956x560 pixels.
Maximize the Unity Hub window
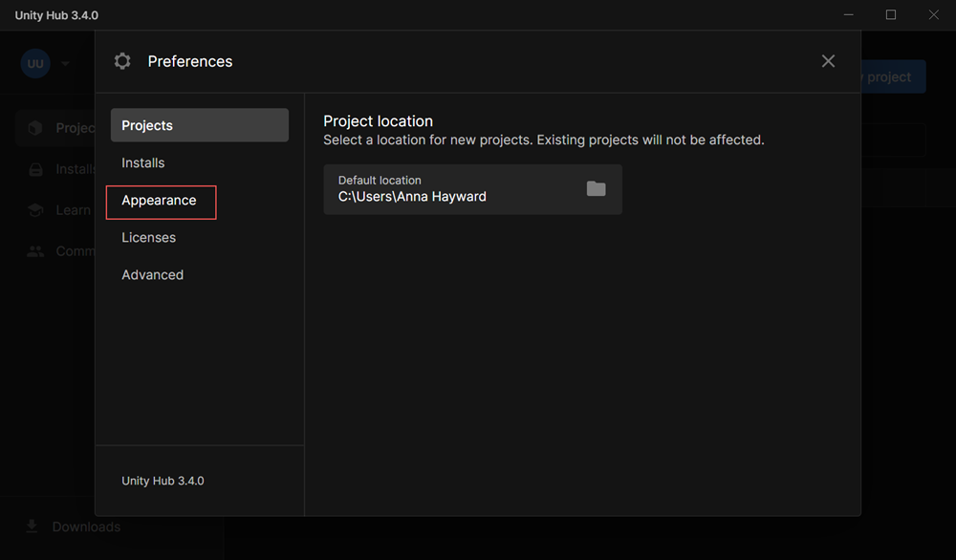click(891, 14)
